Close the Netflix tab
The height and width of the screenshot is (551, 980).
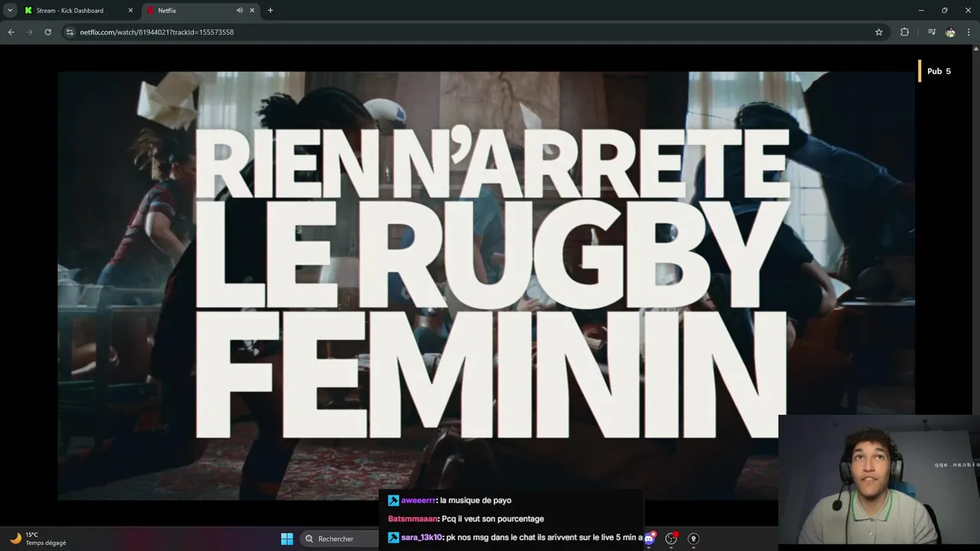pos(252,10)
